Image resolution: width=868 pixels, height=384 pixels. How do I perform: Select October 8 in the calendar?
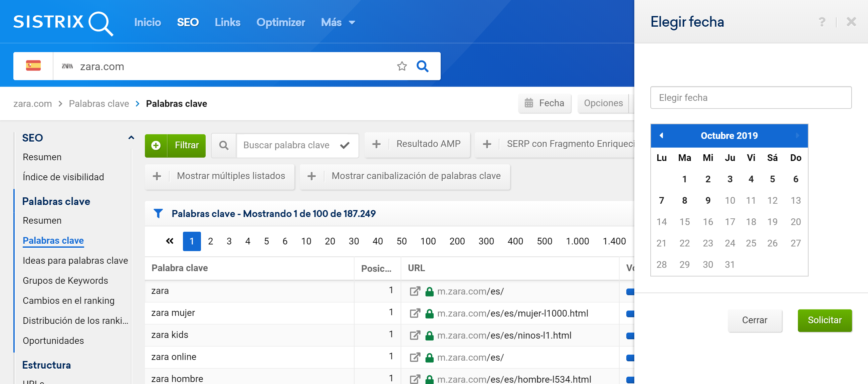(684, 200)
